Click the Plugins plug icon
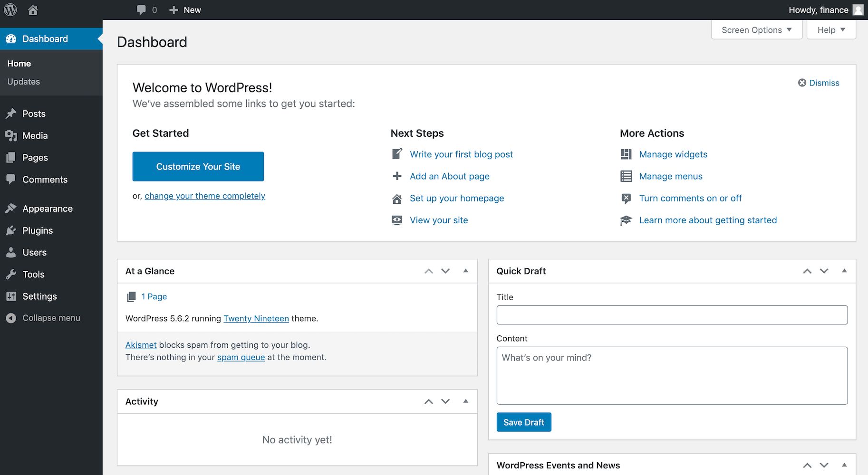This screenshot has width=868, height=475. [11, 230]
